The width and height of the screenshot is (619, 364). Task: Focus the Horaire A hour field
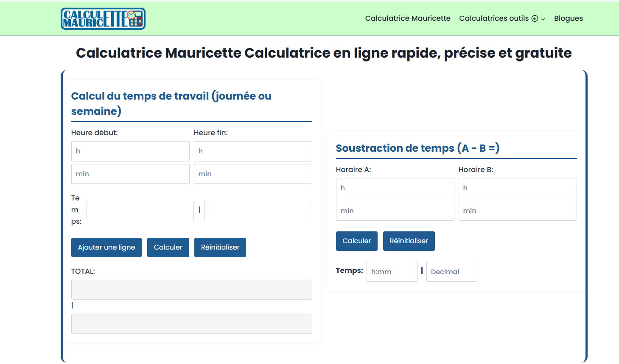point(395,188)
